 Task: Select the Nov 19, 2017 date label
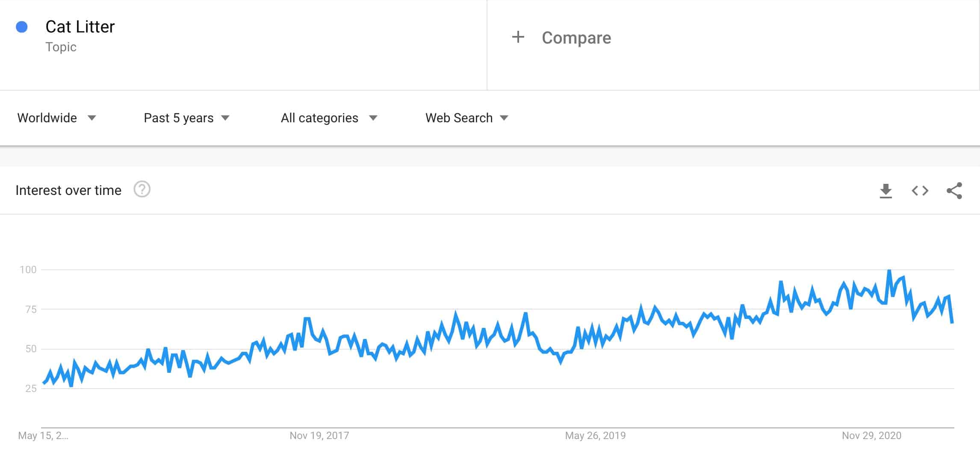click(319, 436)
